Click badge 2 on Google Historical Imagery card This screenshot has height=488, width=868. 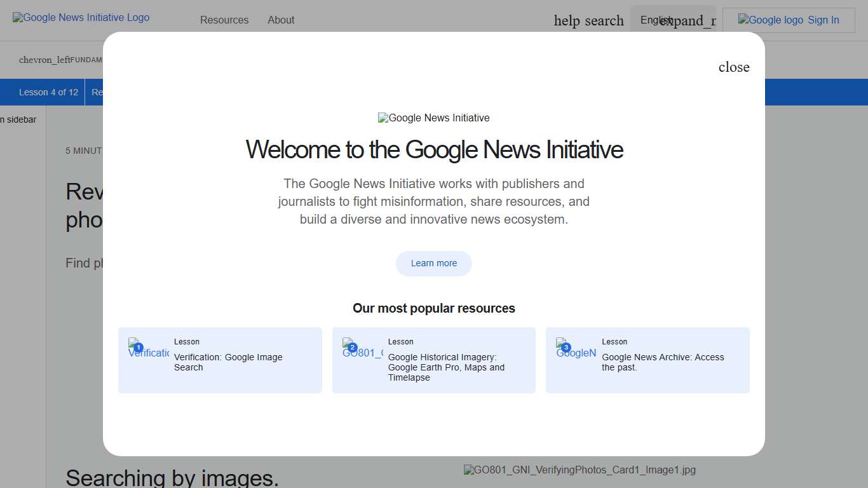click(x=351, y=348)
